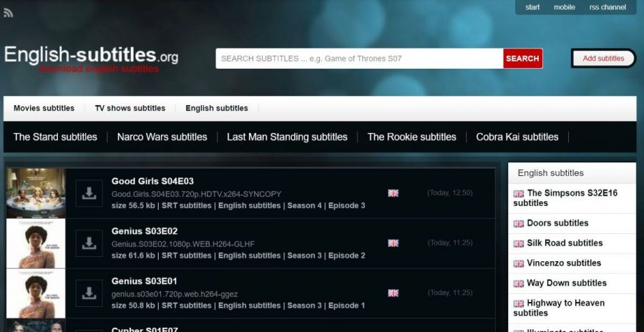Open Cobra Kai subtitles link
644x332 pixels.
click(x=517, y=137)
